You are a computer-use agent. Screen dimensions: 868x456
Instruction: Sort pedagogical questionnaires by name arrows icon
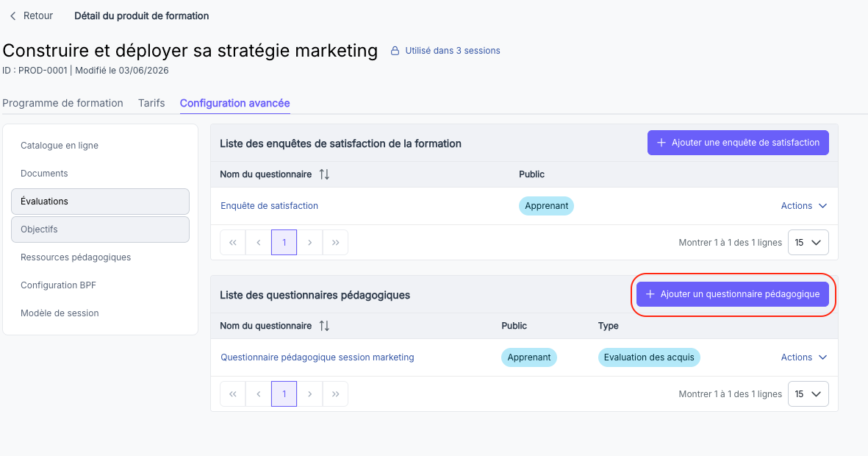tap(324, 326)
